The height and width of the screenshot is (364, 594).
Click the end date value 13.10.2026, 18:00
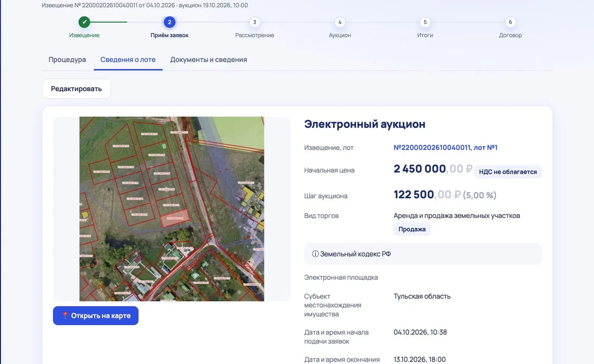[420, 359]
